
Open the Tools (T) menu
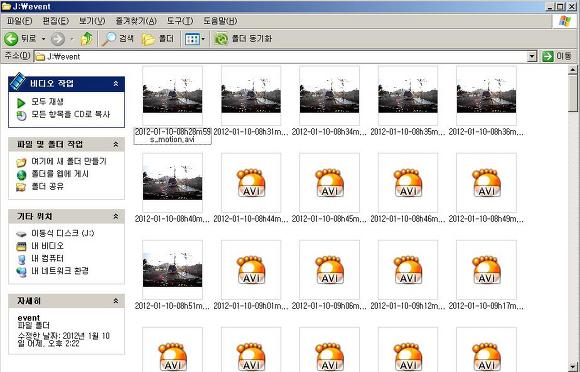point(180,21)
